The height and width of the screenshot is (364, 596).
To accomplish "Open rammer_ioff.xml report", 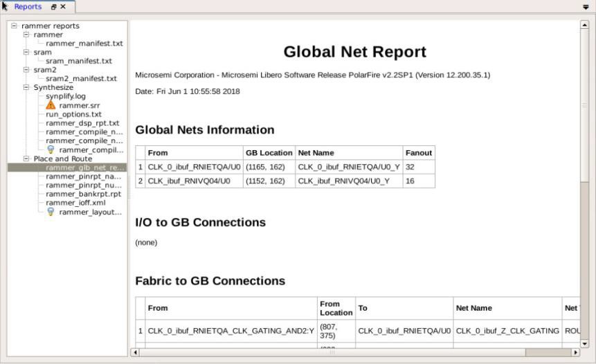I will tap(75, 203).
